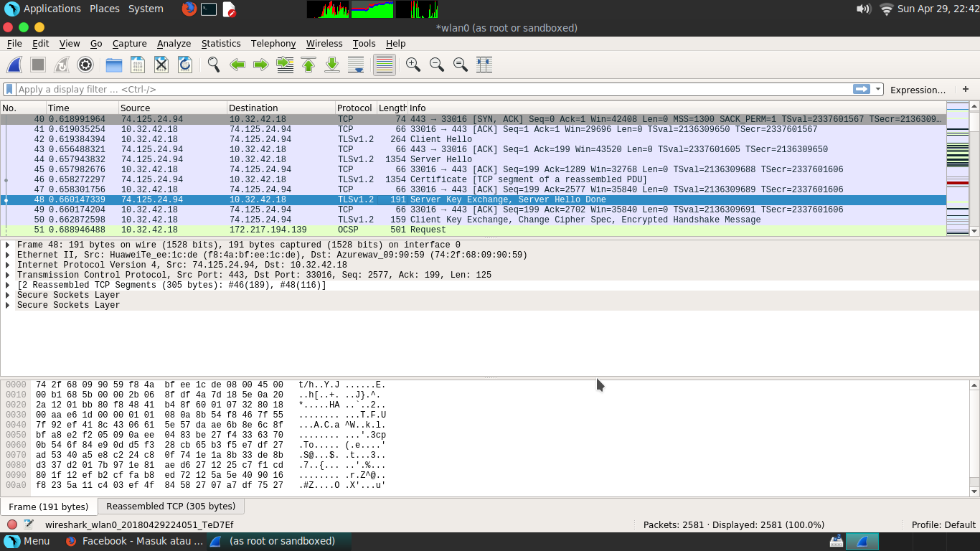Close this capture file
980x551 pixels.
click(161, 65)
